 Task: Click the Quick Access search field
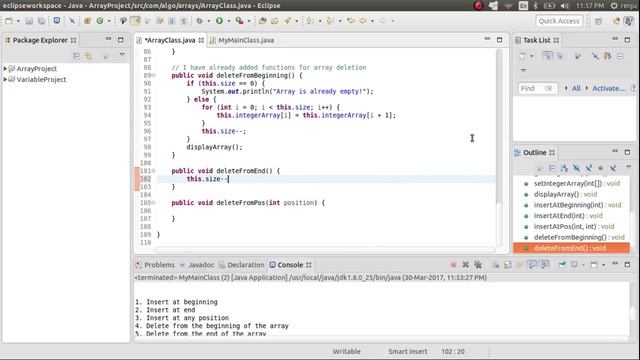point(559,21)
